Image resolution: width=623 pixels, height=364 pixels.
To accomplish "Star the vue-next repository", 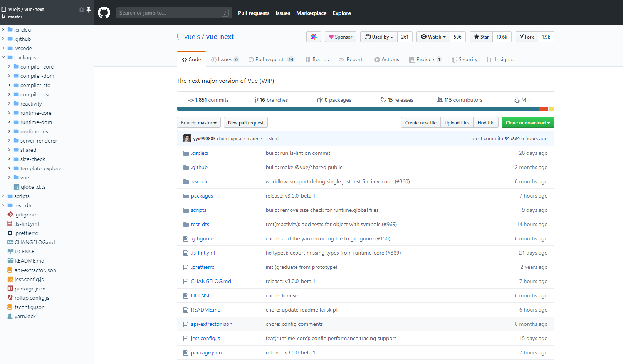I will 481,37.
